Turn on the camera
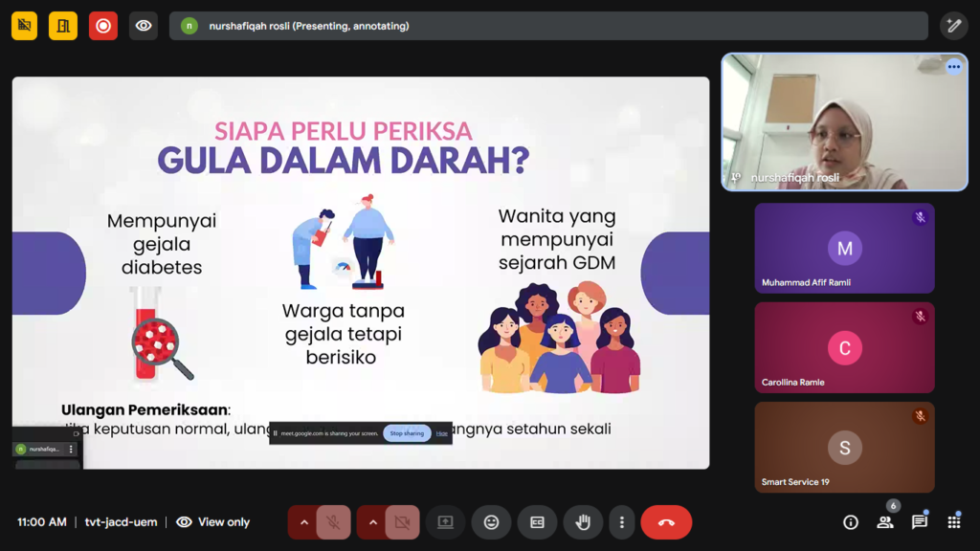Screen dimensions: 980x551 click(402, 522)
